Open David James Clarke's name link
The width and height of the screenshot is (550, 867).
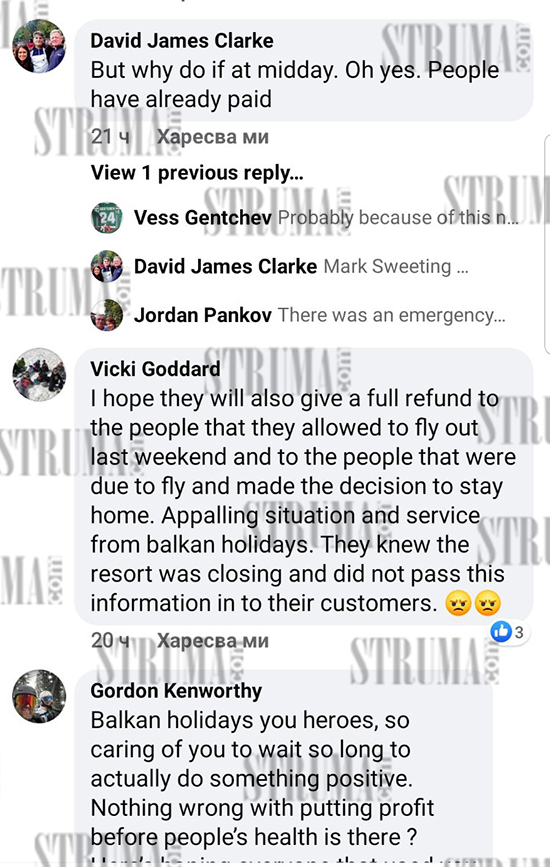pyautogui.click(x=182, y=40)
